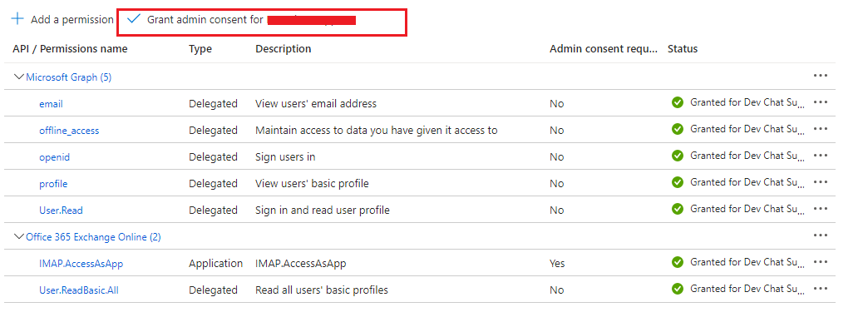
Task: Collapse the Microsoft Graph (5) group chevron
Action: pos(19,77)
